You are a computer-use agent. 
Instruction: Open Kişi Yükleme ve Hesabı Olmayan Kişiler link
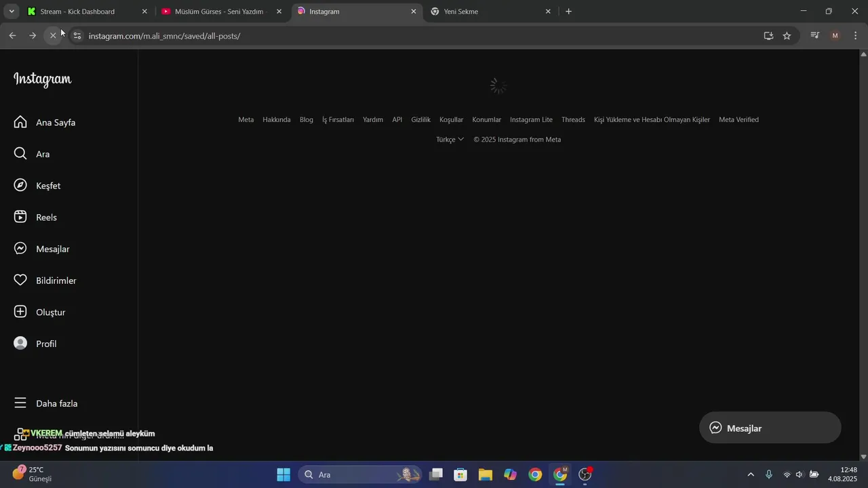[x=652, y=119]
